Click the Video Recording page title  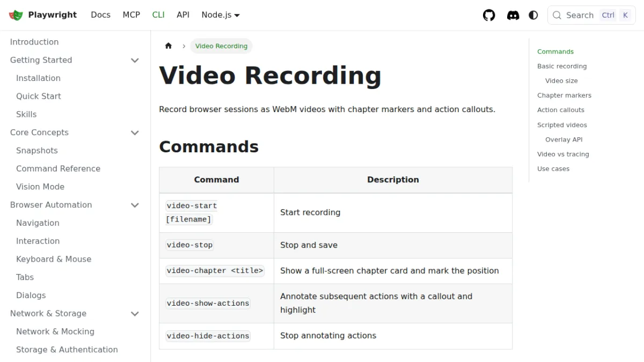[270, 75]
